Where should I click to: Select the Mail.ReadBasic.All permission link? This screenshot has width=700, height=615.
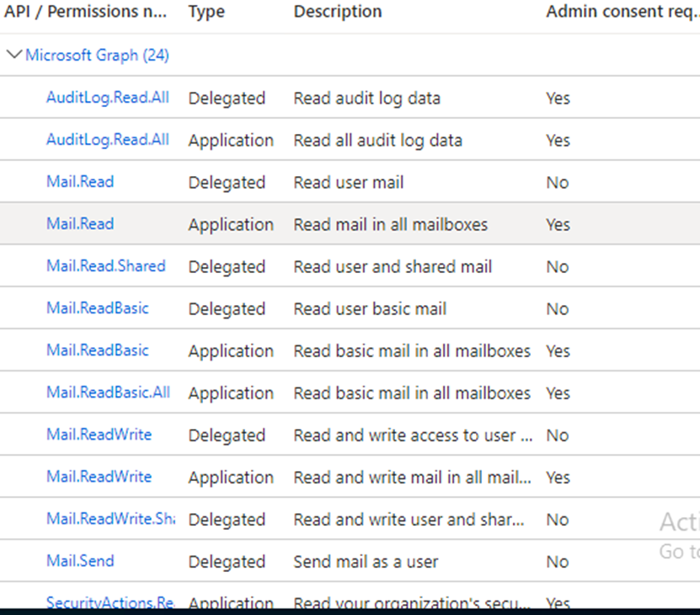coord(108,393)
